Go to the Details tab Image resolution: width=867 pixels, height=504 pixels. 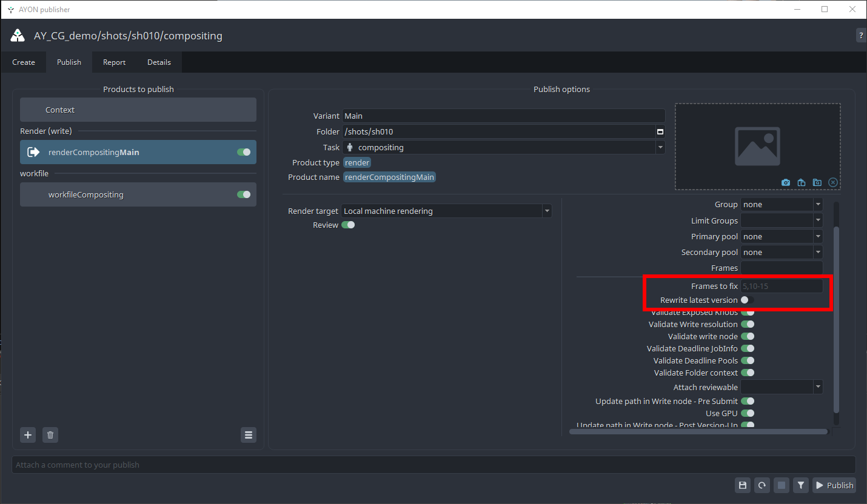[x=159, y=62]
